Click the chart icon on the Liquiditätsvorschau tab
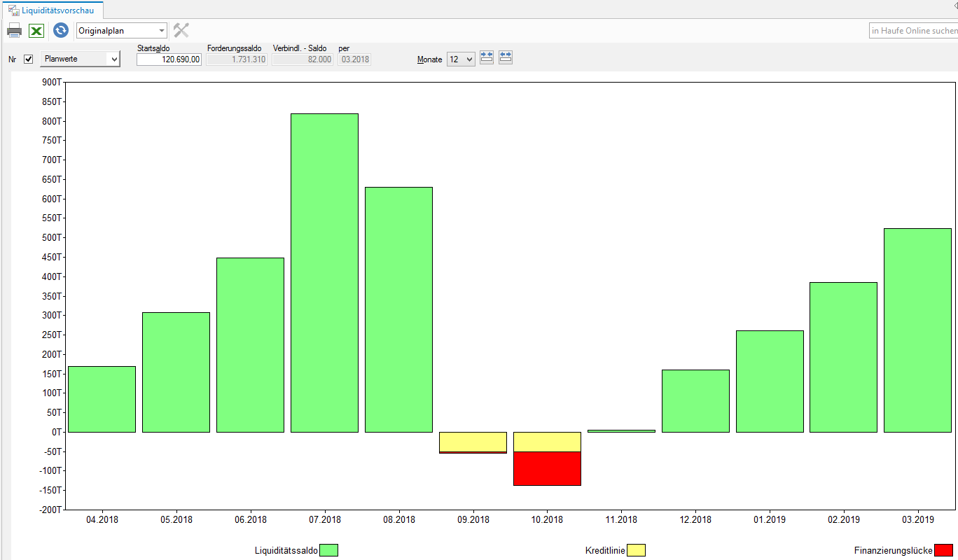This screenshot has height=560, width=958. tap(13, 10)
